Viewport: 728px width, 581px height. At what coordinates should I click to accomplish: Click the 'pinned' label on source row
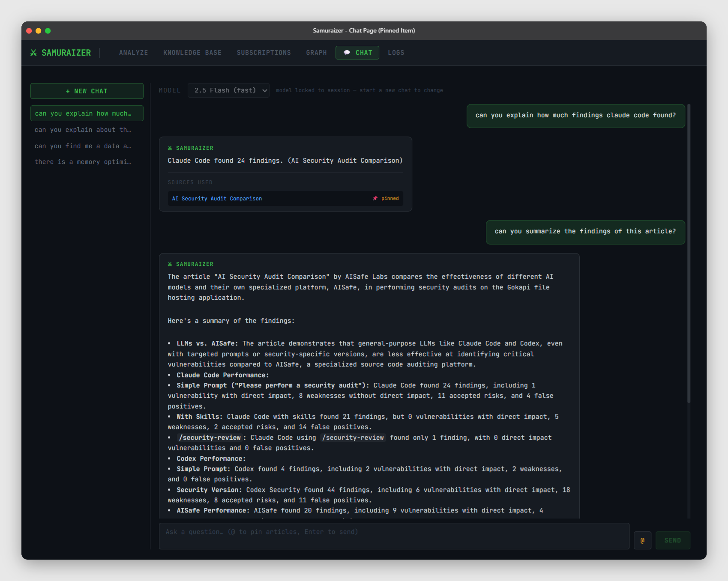click(x=390, y=198)
